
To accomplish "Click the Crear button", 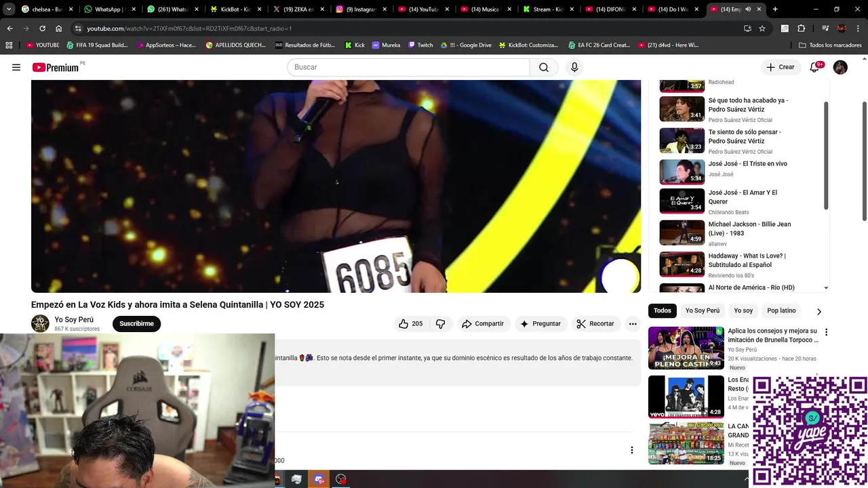I will point(780,67).
